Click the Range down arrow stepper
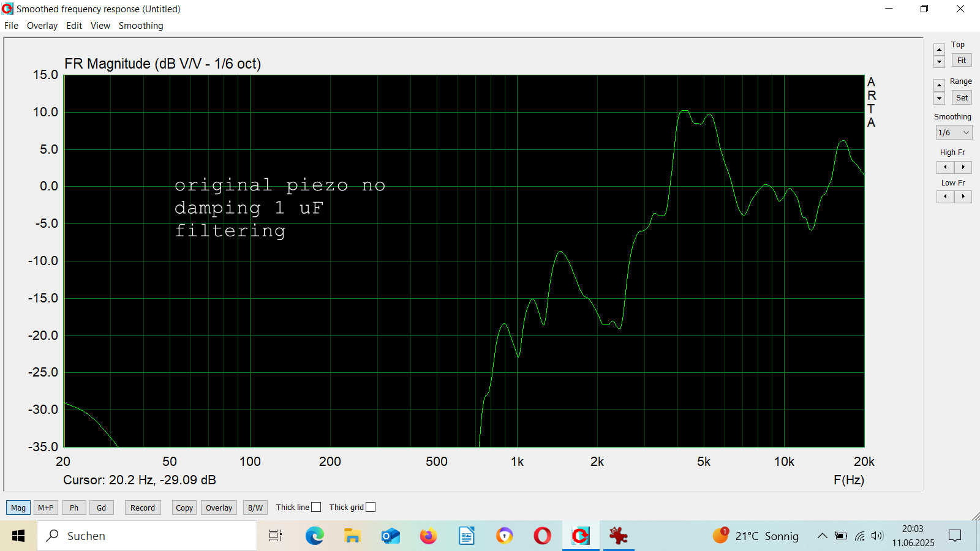The image size is (980, 551). pos(940,99)
